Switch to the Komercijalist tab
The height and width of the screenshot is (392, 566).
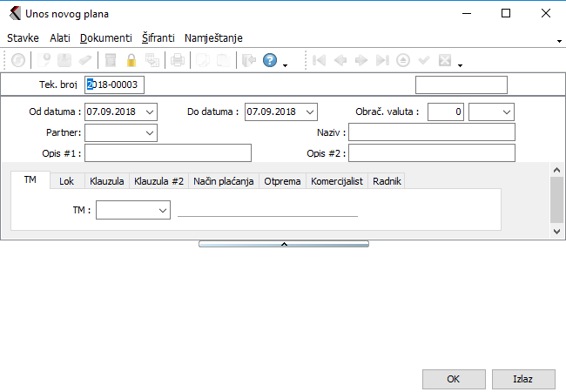tap(337, 181)
